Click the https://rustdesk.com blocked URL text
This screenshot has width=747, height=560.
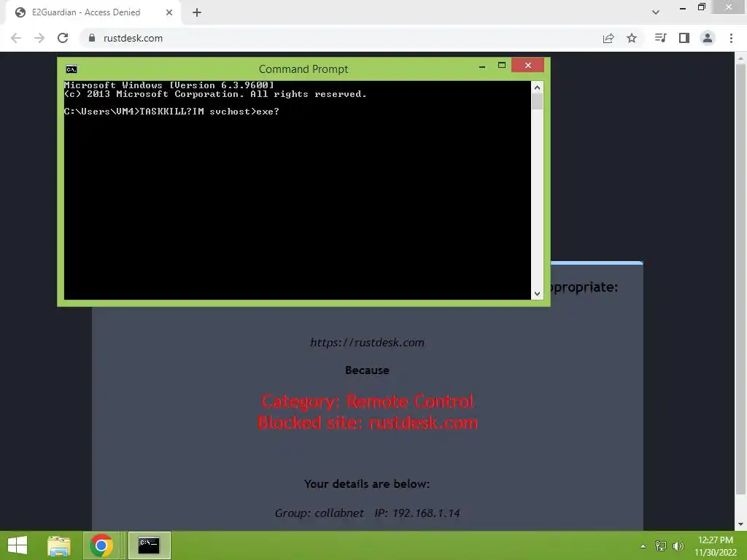(368, 343)
